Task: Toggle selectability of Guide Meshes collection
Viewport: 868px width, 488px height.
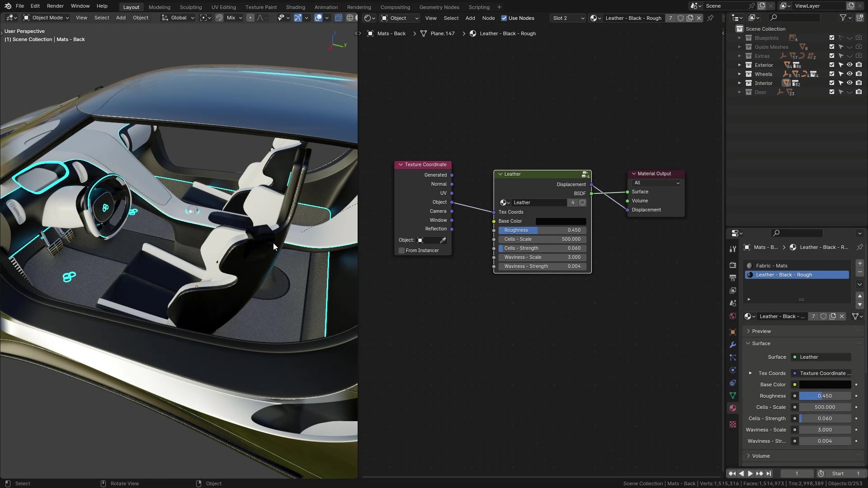Action: tap(841, 47)
